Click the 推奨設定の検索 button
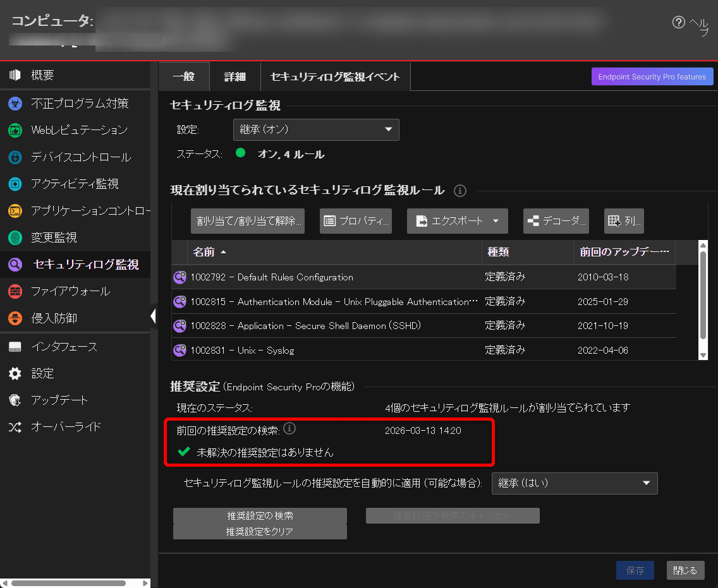Image resolution: width=718 pixels, height=588 pixels. pyautogui.click(x=260, y=516)
